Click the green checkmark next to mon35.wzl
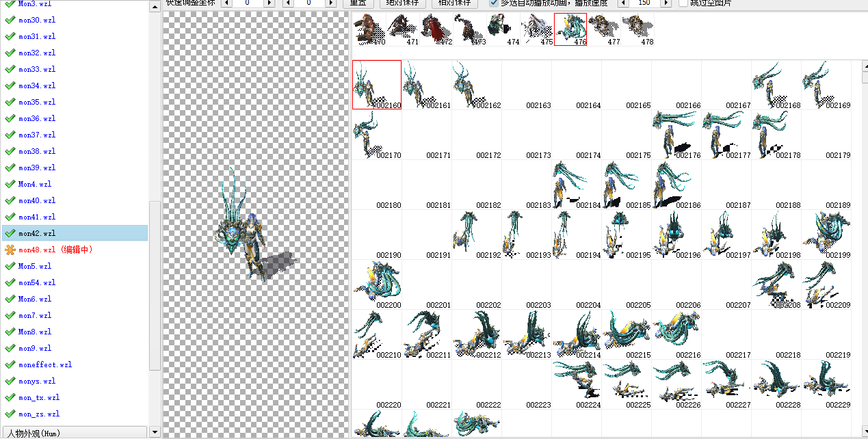 point(10,102)
